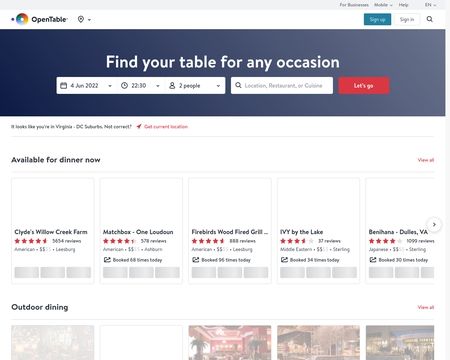Image resolution: width=450 pixels, height=360 pixels.
Task: Click the 578 reviews text for Matchbox
Action: click(x=153, y=241)
